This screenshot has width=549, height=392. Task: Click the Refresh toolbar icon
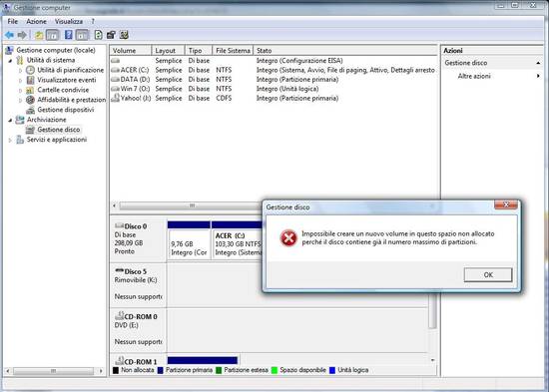pyautogui.click(x=99, y=35)
